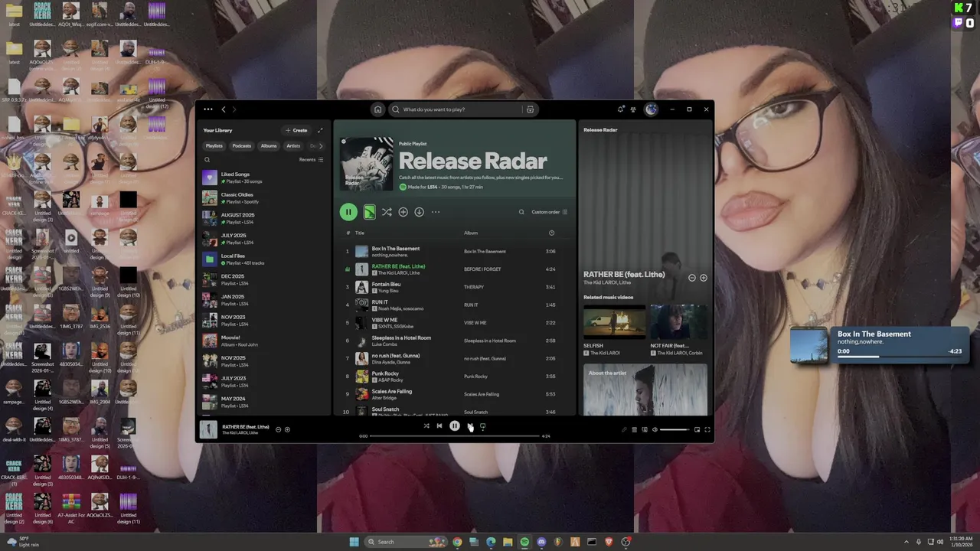Show more library filter chips
Viewport: 980px width, 551px height.
[320, 145]
